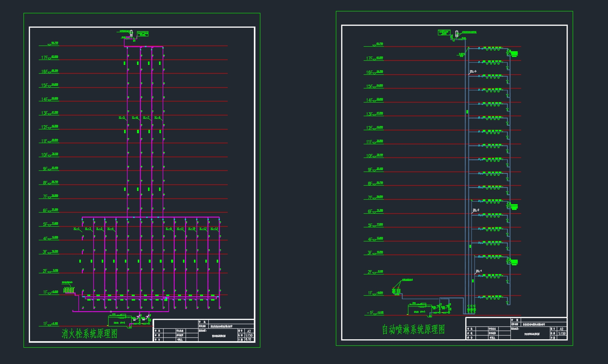Click the 消火栓系统原理图 drawing title

[x=90, y=334]
